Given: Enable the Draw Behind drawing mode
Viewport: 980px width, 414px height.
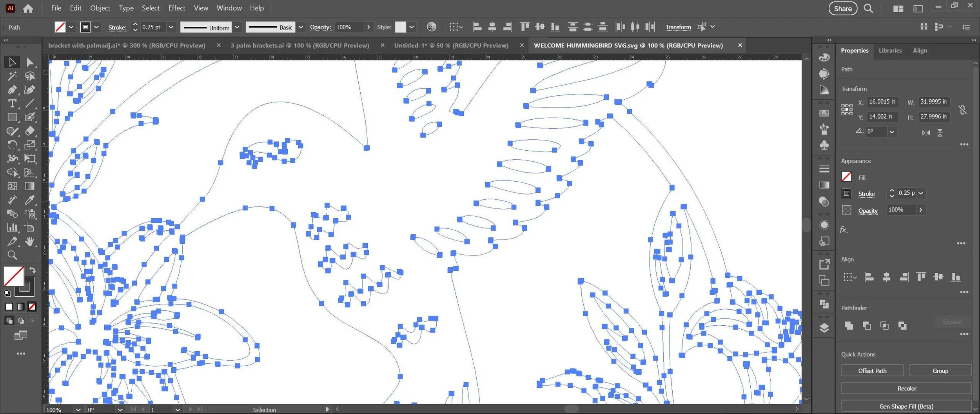Looking at the screenshot, I should point(20,321).
